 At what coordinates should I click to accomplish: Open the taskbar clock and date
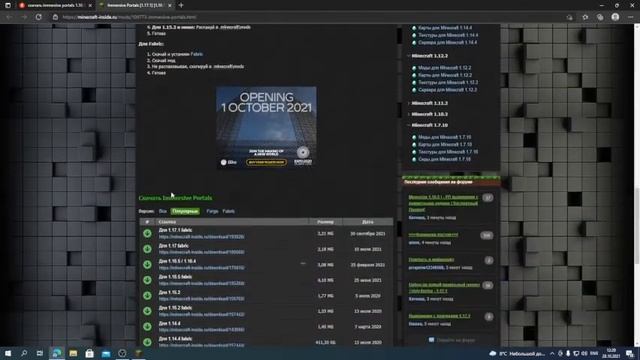coord(611,353)
